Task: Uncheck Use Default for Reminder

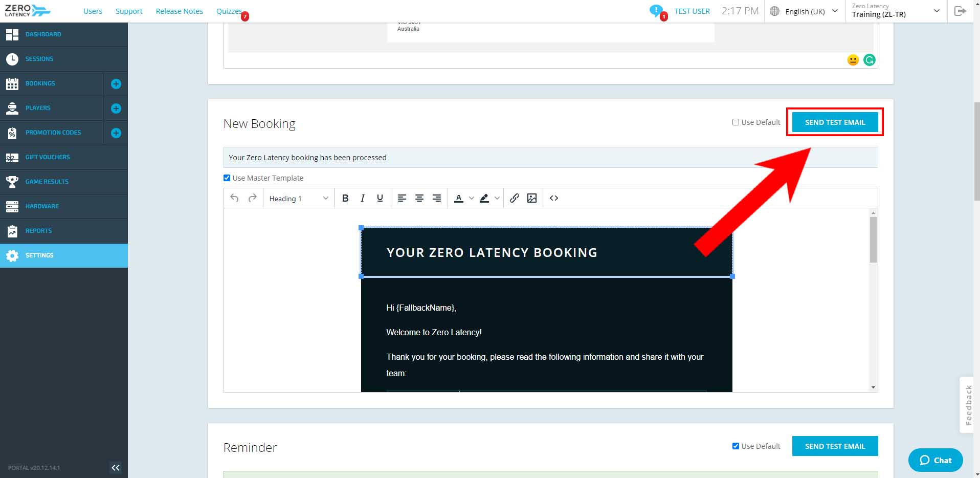Action: point(736,446)
